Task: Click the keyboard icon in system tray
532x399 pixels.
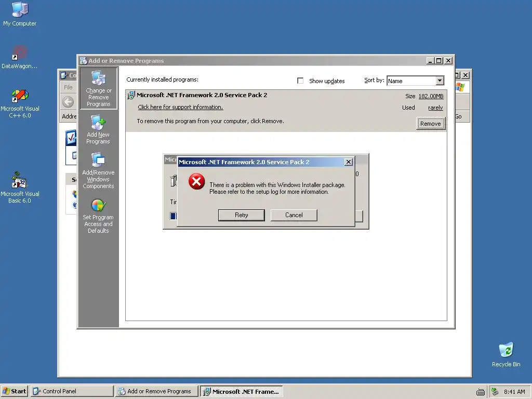Action: [x=481, y=392]
